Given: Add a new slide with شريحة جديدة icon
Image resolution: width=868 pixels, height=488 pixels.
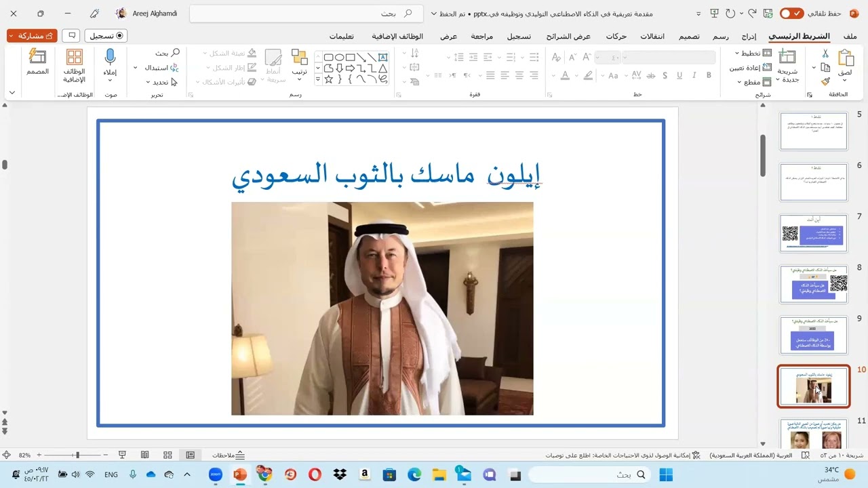Looking at the screenshot, I should [787, 57].
